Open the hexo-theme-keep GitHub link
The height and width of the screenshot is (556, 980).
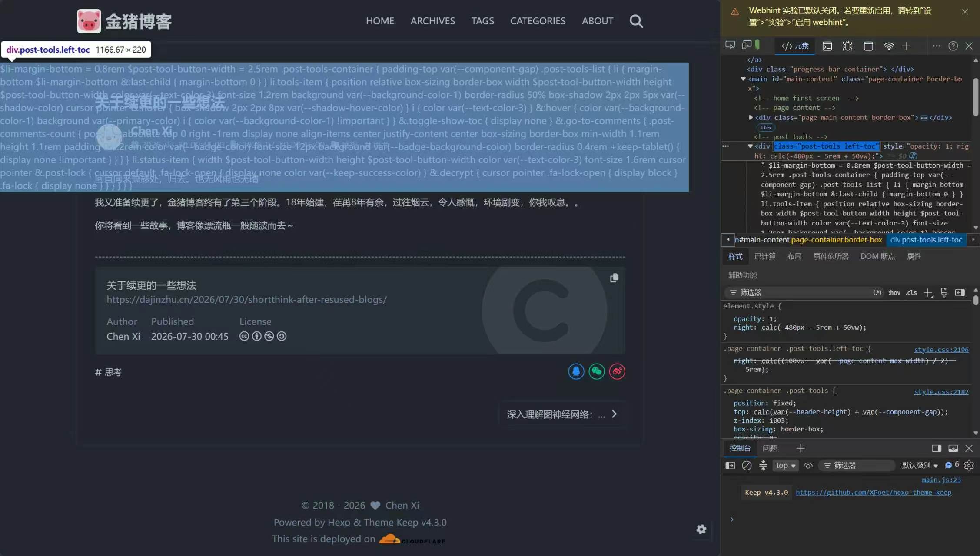click(874, 492)
